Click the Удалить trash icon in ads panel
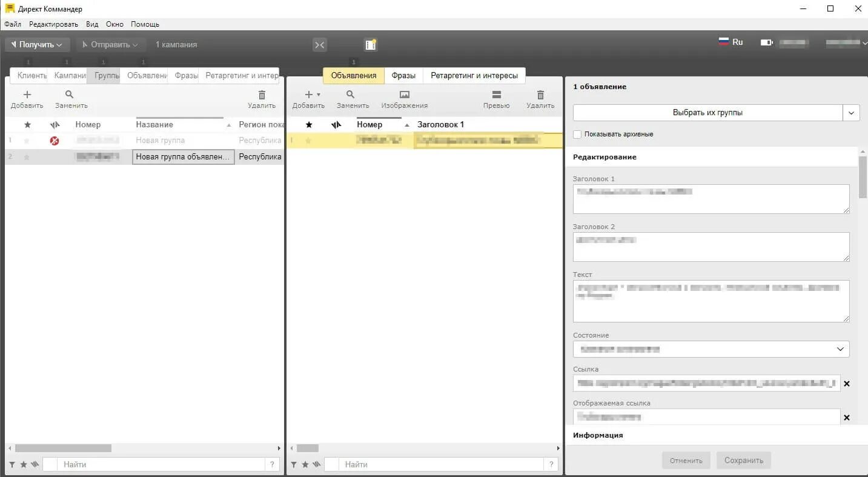 tap(540, 95)
